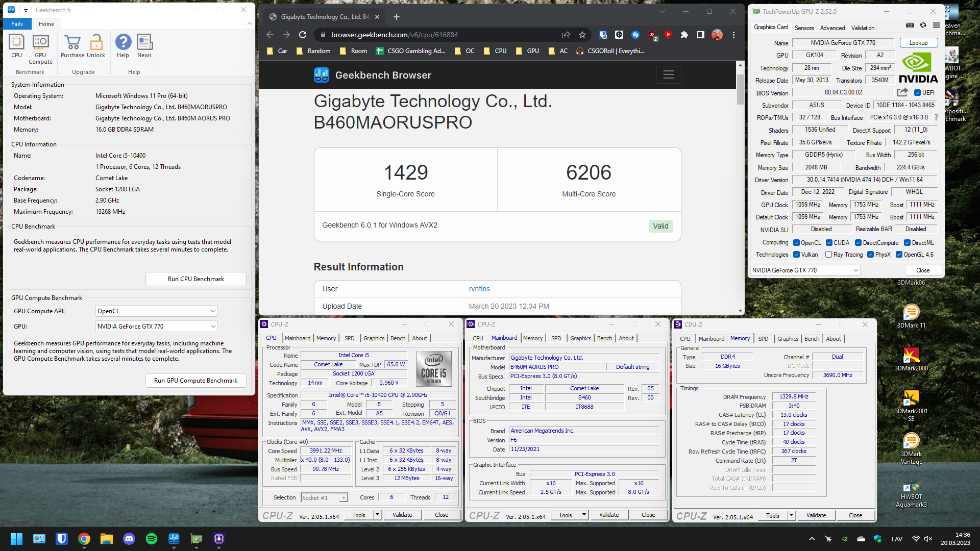980x551 pixels.
Task: Click the Run GPU Compute Benchmark button
Action: pyautogui.click(x=196, y=381)
